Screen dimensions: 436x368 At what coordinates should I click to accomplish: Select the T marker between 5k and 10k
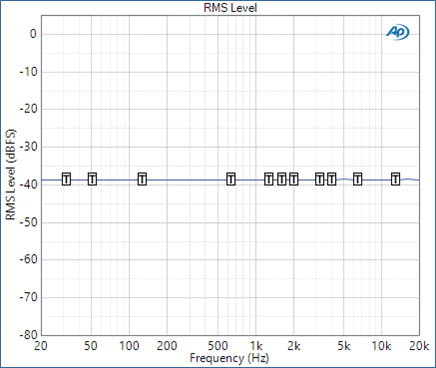(x=357, y=179)
